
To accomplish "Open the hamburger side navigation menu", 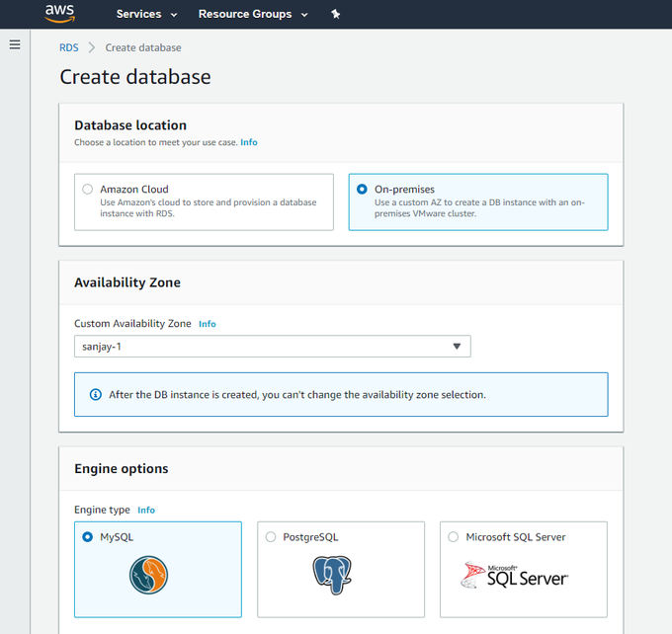I will pyautogui.click(x=15, y=44).
